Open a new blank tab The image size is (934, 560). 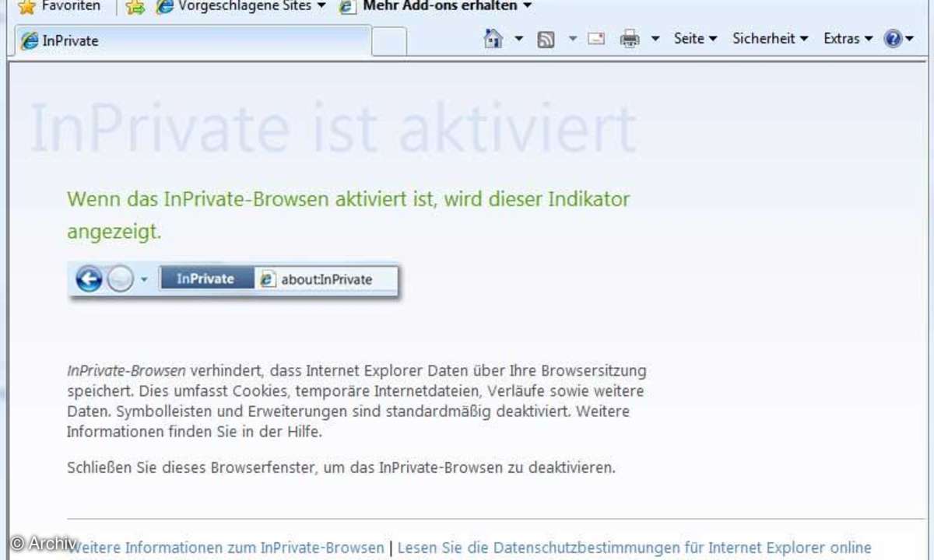click(388, 41)
